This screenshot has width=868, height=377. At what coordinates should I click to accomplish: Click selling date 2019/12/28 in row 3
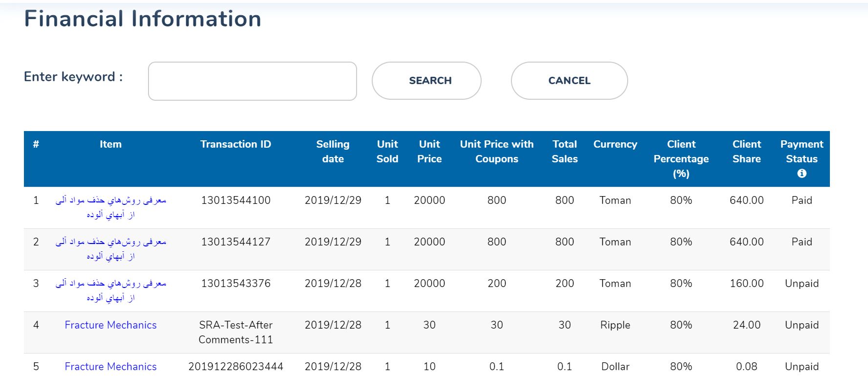click(x=333, y=284)
